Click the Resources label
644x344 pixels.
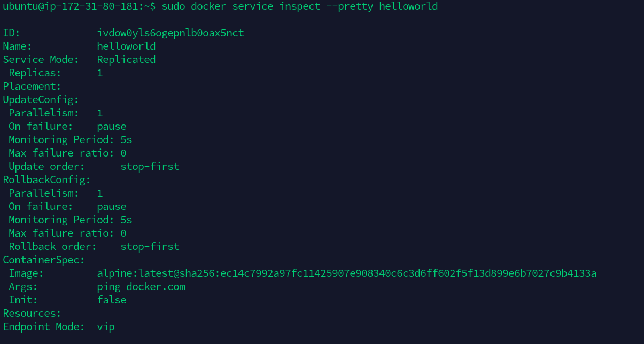32,314
